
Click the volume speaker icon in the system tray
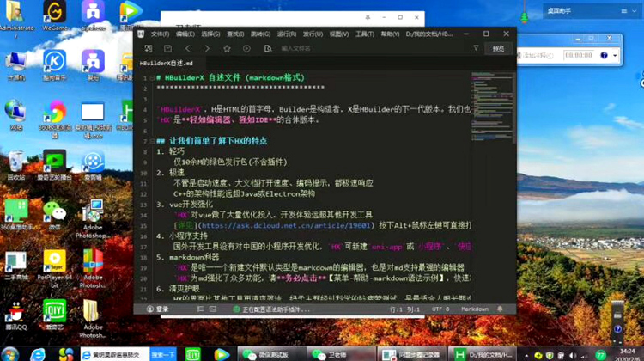573,355
